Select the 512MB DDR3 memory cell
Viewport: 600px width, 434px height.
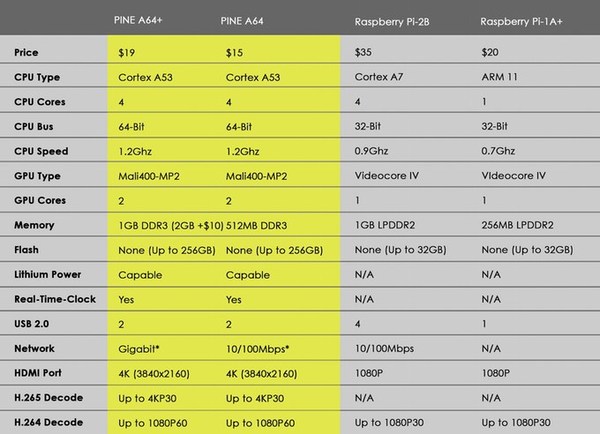260,223
